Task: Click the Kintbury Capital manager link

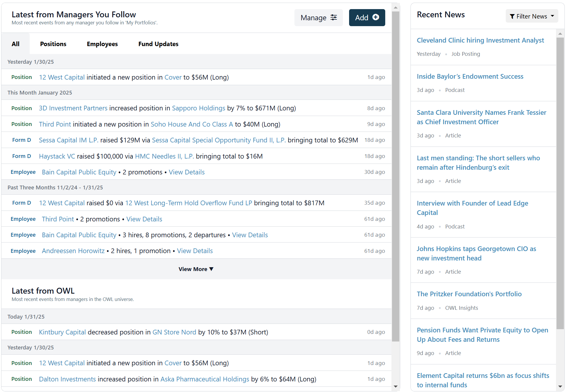Action: [62, 332]
